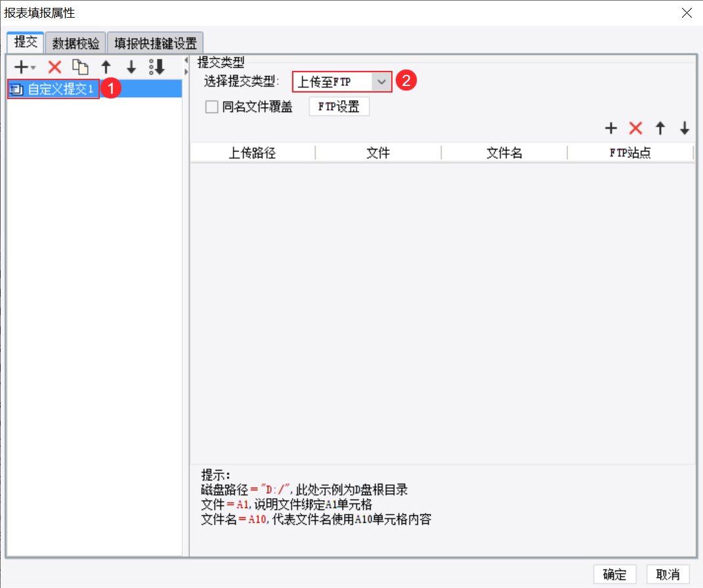Viewport: 703px width, 588px height.
Task: Click the FTP设置 button
Action: [339, 107]
